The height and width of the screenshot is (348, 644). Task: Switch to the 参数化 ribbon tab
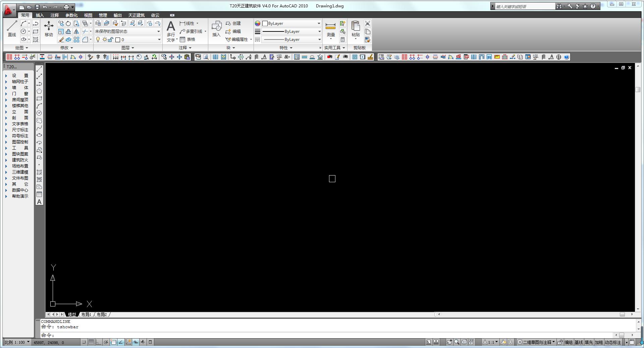click(x=71, y=15)
